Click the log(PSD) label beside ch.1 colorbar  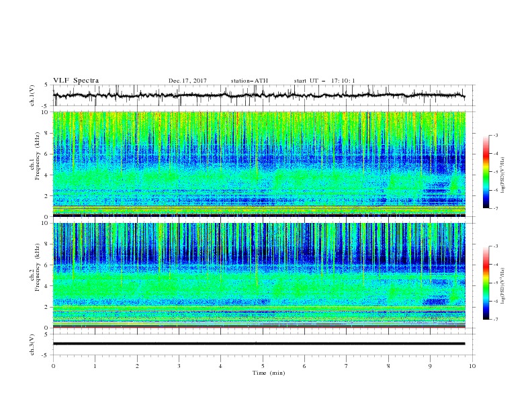502,175
